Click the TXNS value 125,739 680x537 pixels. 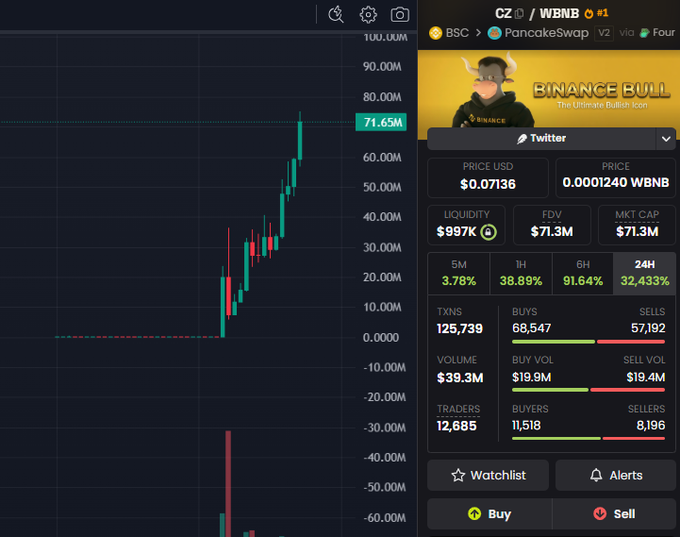(x=460, y=329)
